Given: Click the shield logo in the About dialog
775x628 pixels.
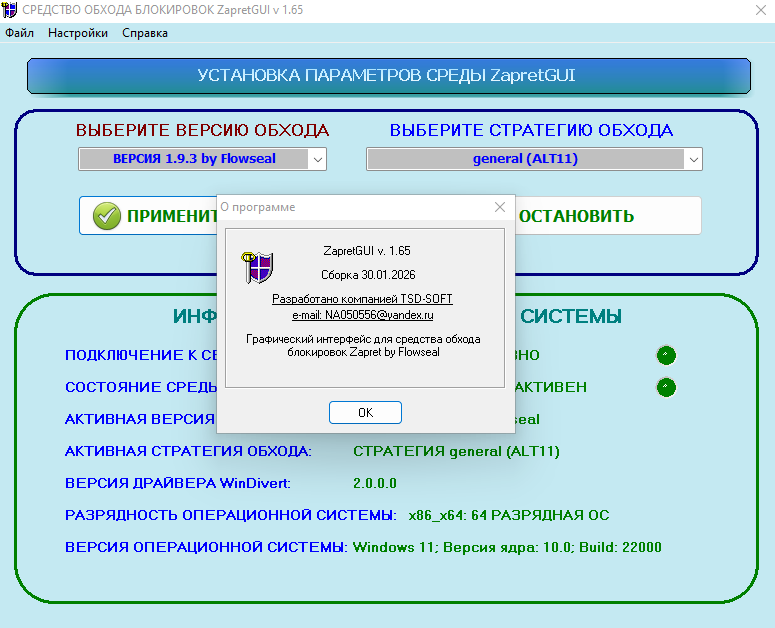Looking at the screenshot, I should tap(258, 267).
